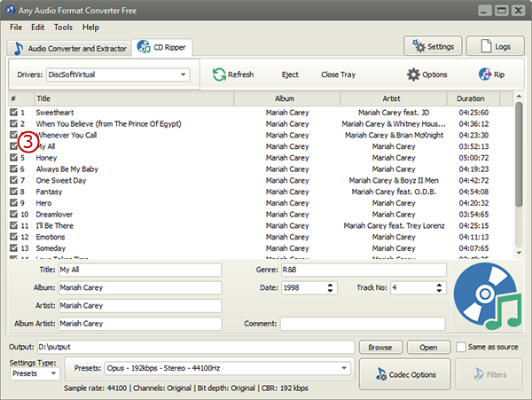Open Settings with the gears icon
The width and height of the screenshot is (532, 400).
click(419, 46)
